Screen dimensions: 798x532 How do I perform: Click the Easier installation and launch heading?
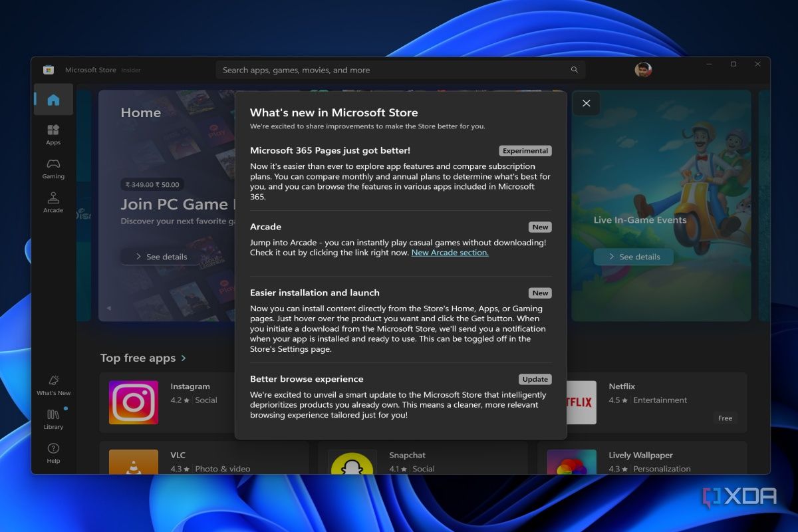tap(315, 293)
